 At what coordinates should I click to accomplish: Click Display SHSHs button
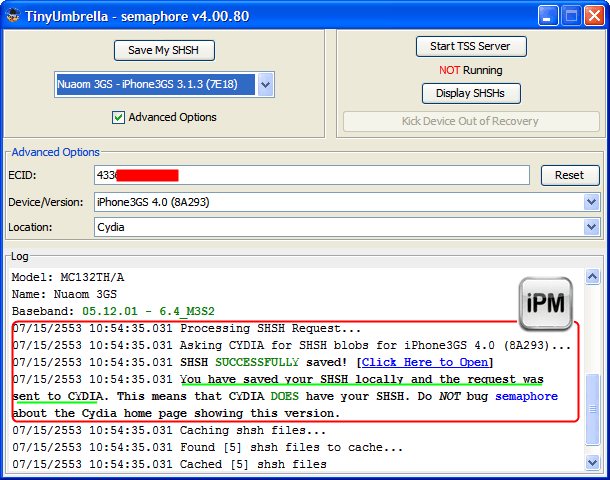tap(471, 93)
